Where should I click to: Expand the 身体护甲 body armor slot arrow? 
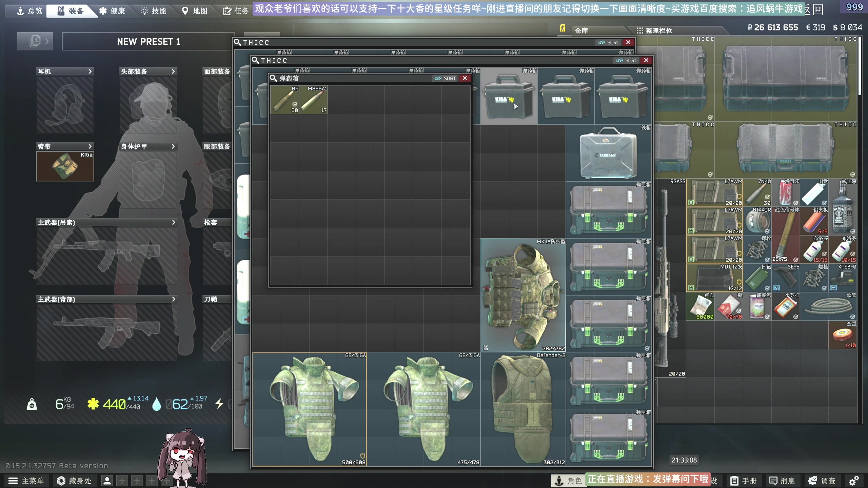click(173, 146)
